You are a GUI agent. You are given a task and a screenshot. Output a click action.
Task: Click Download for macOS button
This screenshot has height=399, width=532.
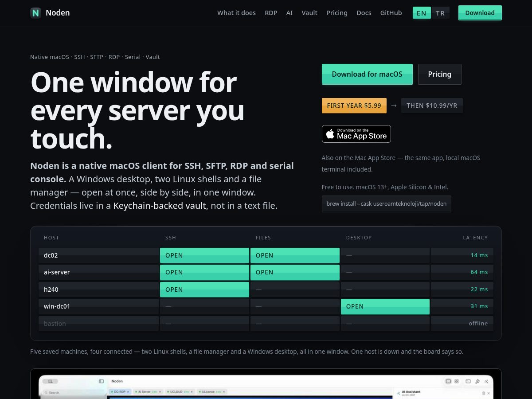pyautogui.click(x=367, y=74)
